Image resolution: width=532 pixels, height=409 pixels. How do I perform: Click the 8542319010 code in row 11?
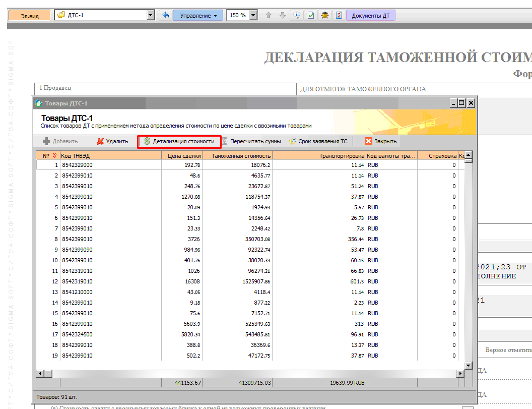[111, 271]
